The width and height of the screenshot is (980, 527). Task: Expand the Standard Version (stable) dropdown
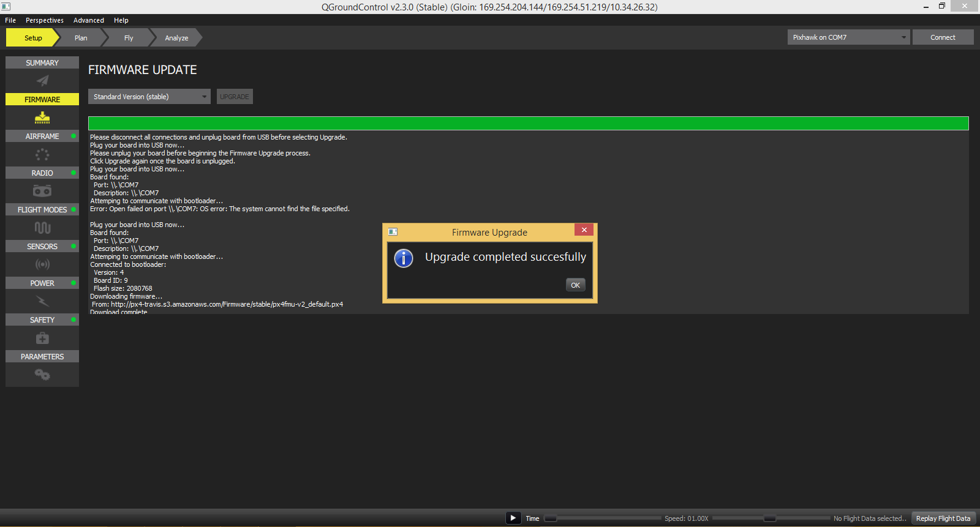tap(149, 97)
